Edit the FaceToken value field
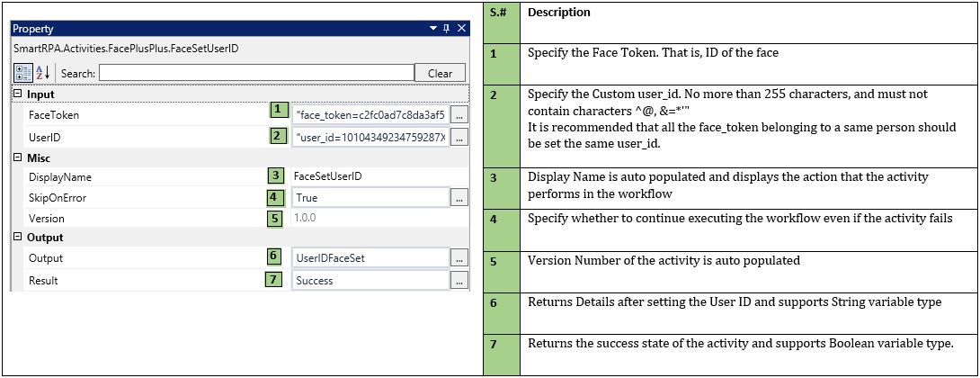Image resolution: width=980 pixels, height=378 pixels. tap(370, 115)
